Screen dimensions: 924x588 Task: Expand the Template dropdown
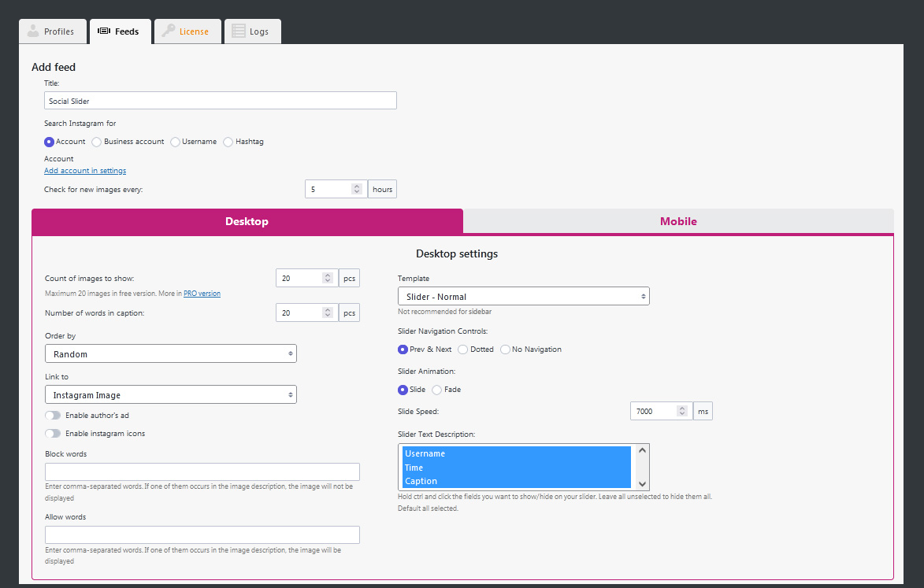[x=523, y=297]
